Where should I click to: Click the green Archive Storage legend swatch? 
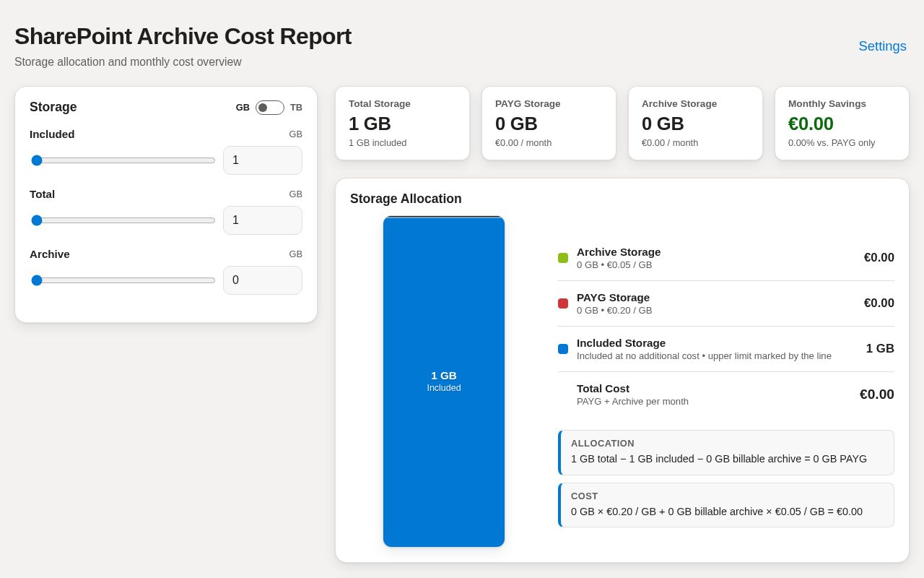pos(563,258)
